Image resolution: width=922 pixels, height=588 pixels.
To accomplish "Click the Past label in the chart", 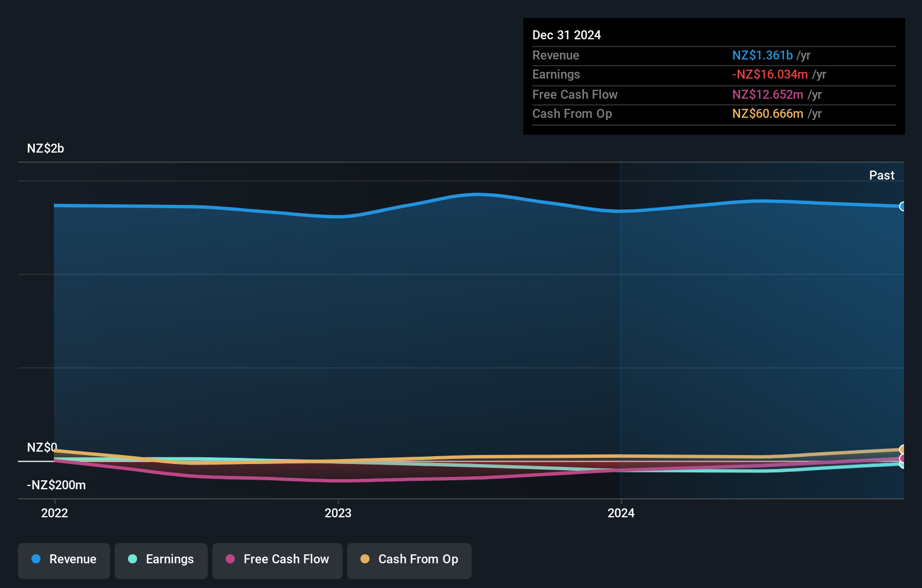I will click(882, 175).
